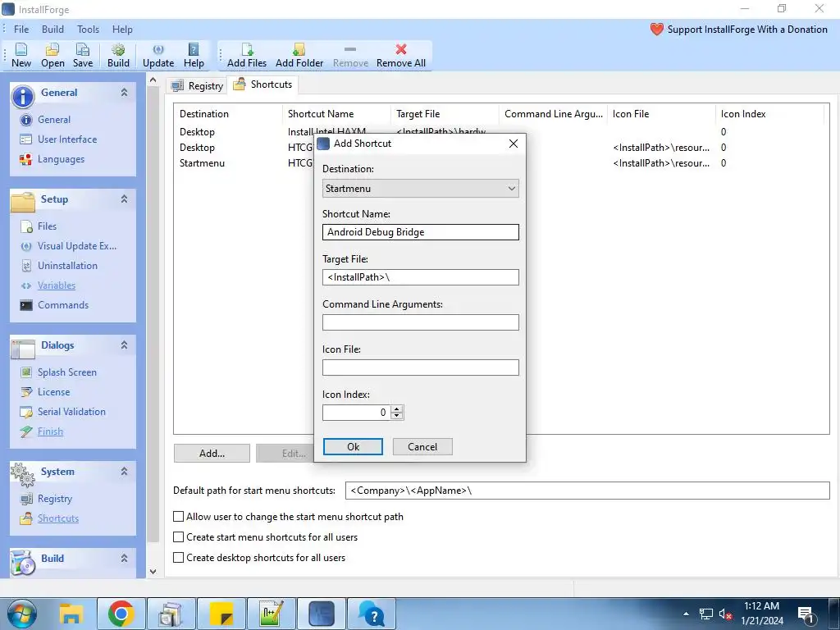
Task: Click the Add... button below the list
Action: point(212,453)
